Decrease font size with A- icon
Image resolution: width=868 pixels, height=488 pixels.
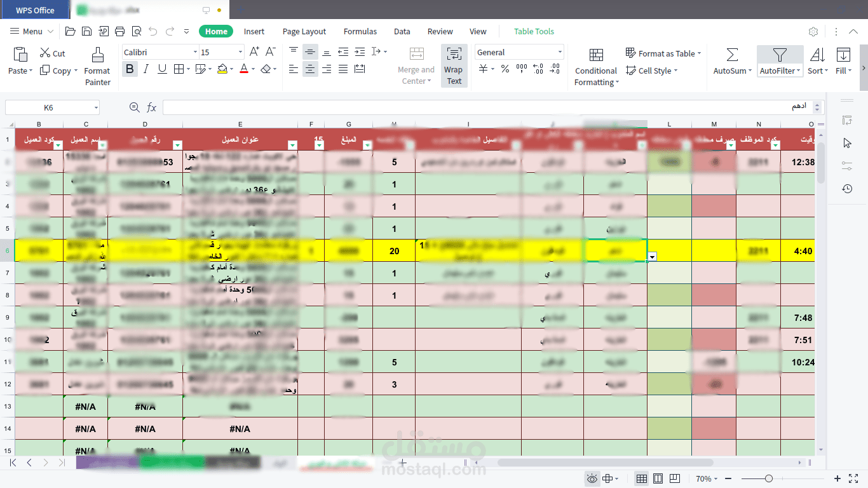click(270, 52)
